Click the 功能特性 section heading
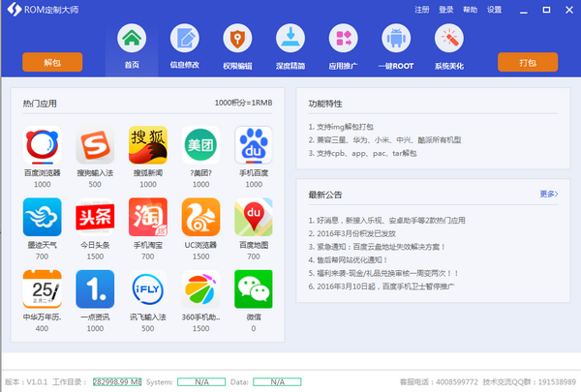581x392 pixels. pos(325,104)
